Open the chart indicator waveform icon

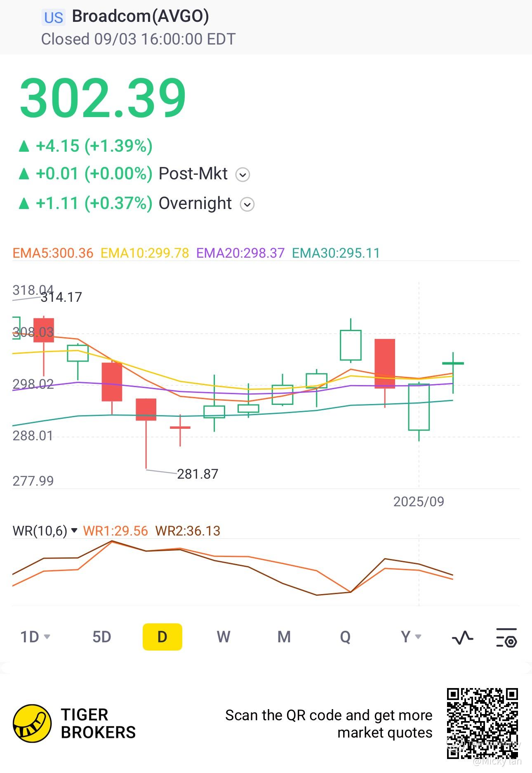463,638
